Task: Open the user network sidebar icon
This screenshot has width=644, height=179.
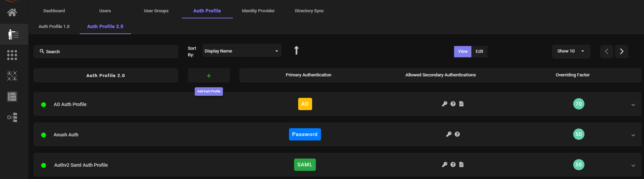Action: click(12, 76)
